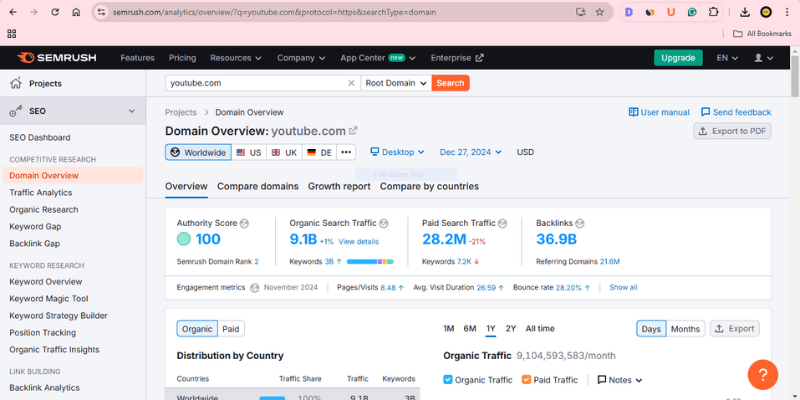This screenshot has width=800, height=400.
Task: Click Authority Score info globe icon
Action: pyautogui.click(x=244, y=223)
